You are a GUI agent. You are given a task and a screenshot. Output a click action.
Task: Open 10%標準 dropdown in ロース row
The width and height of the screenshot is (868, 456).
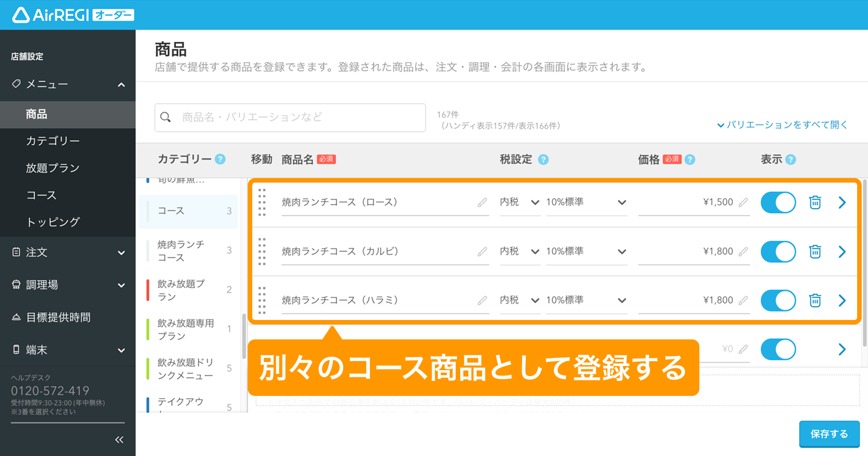tap(586, 202)
